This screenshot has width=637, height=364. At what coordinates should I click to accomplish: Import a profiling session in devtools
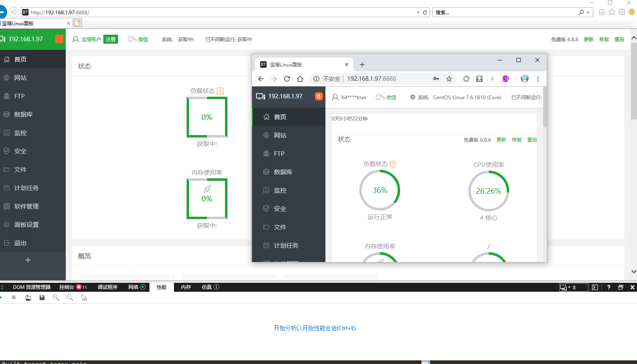coord(28,298)
